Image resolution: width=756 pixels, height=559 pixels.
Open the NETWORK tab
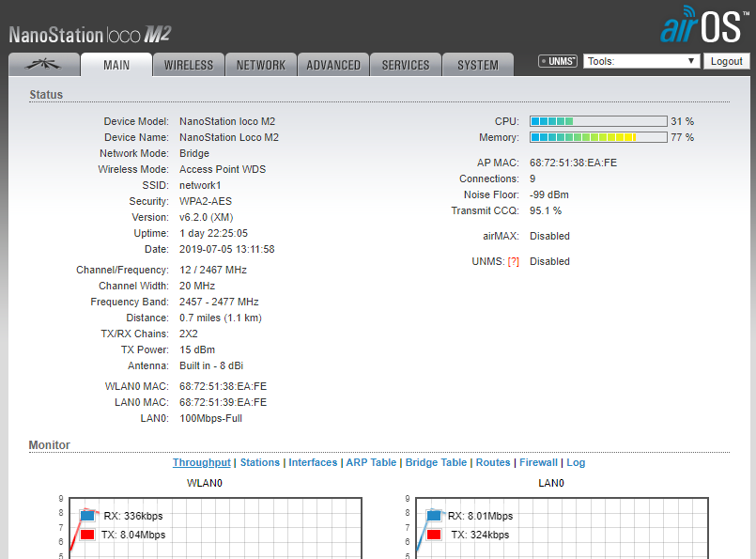click(x=261, y=65)
